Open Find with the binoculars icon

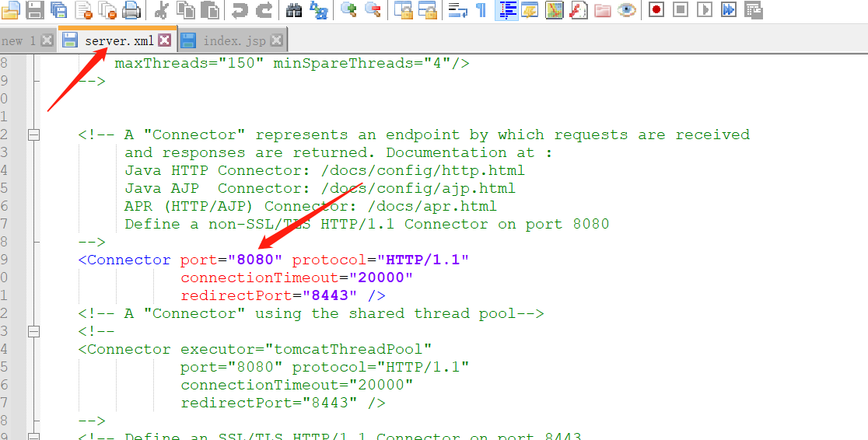click(294, 9)
